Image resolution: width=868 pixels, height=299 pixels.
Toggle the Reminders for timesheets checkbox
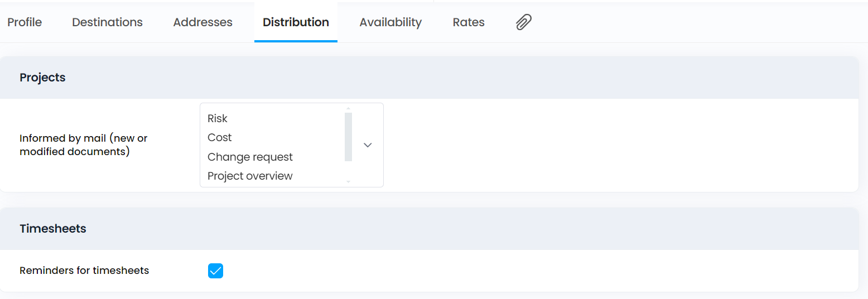click(215, 271)
